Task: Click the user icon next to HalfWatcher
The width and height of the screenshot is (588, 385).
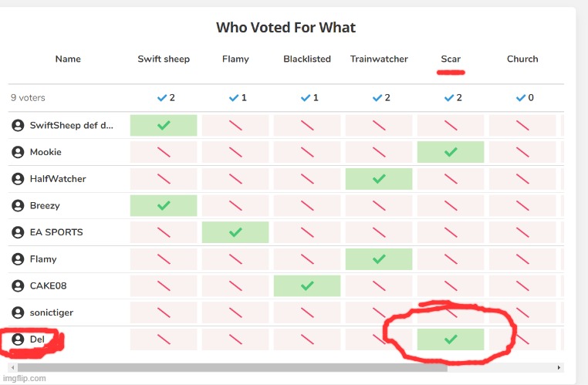Action: coord(18,178)
